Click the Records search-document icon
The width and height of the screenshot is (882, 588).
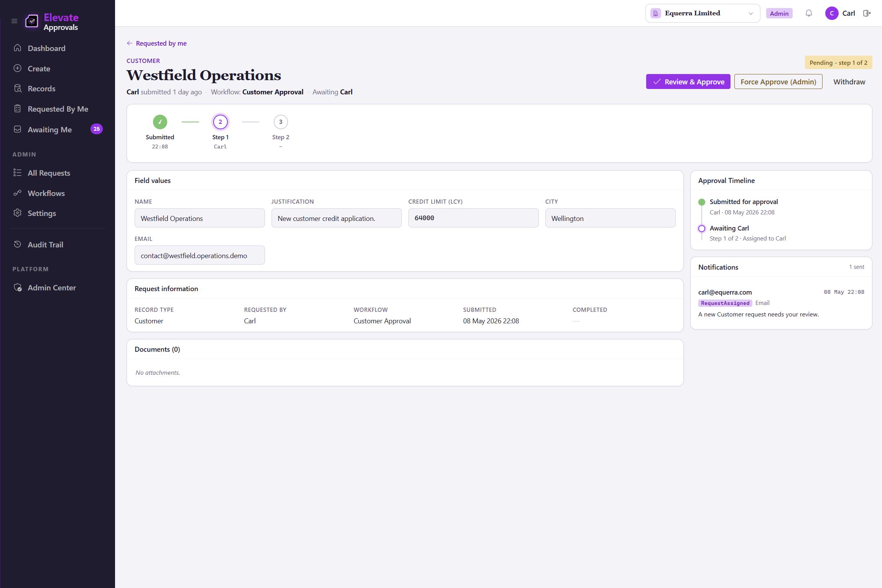coord(18,89)
